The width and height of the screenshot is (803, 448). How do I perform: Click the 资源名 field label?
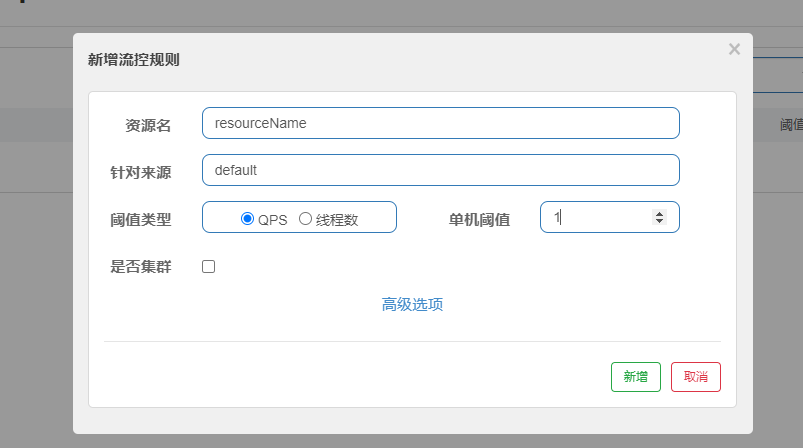148,125
